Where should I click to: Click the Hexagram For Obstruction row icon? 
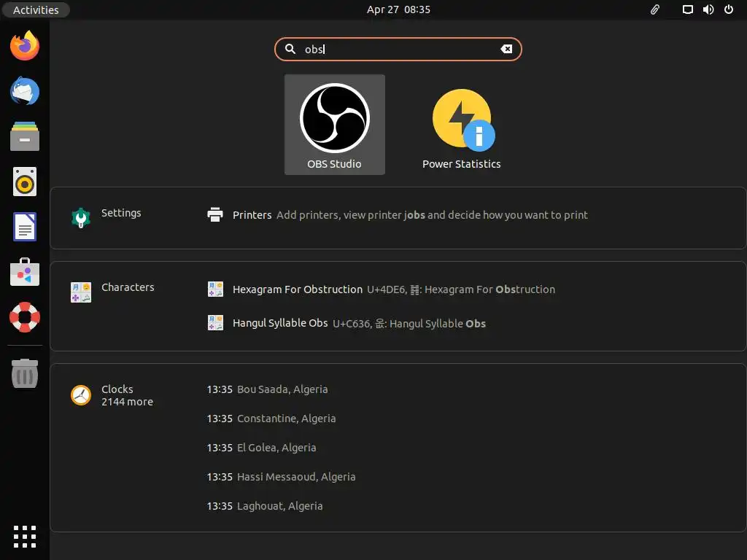tap(215, 289)
